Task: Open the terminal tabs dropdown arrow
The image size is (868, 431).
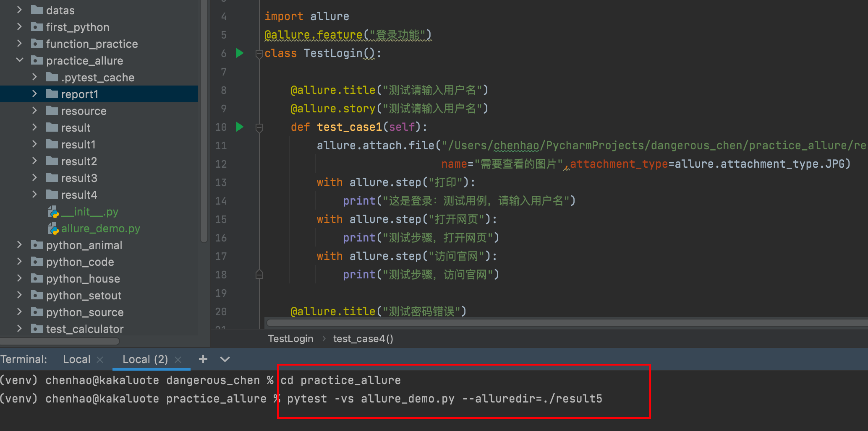Action: 225,359
